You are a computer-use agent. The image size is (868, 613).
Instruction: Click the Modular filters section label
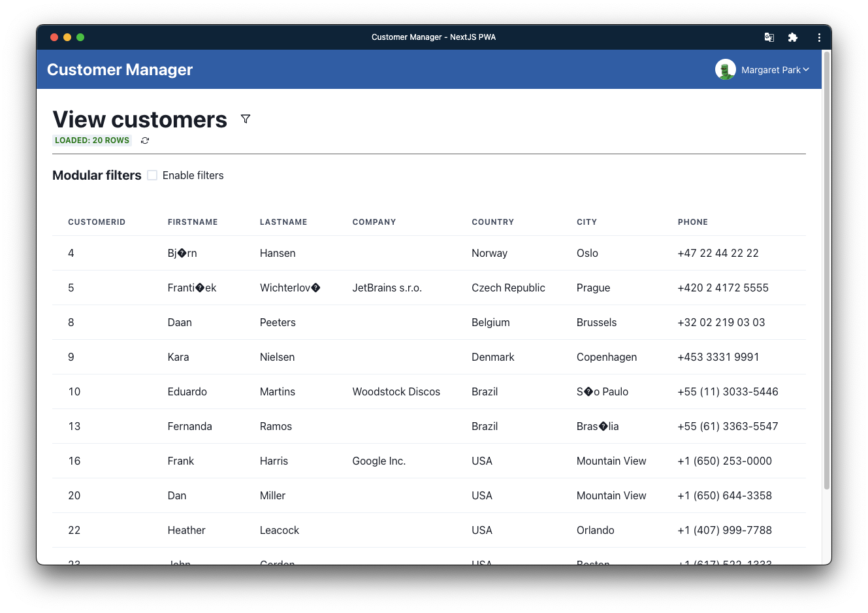97,175
